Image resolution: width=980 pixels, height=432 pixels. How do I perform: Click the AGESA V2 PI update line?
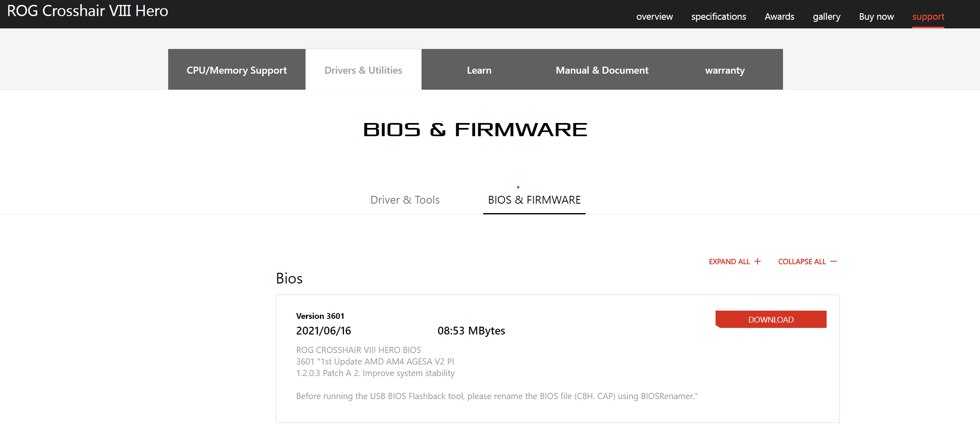[x=375, y=362]
